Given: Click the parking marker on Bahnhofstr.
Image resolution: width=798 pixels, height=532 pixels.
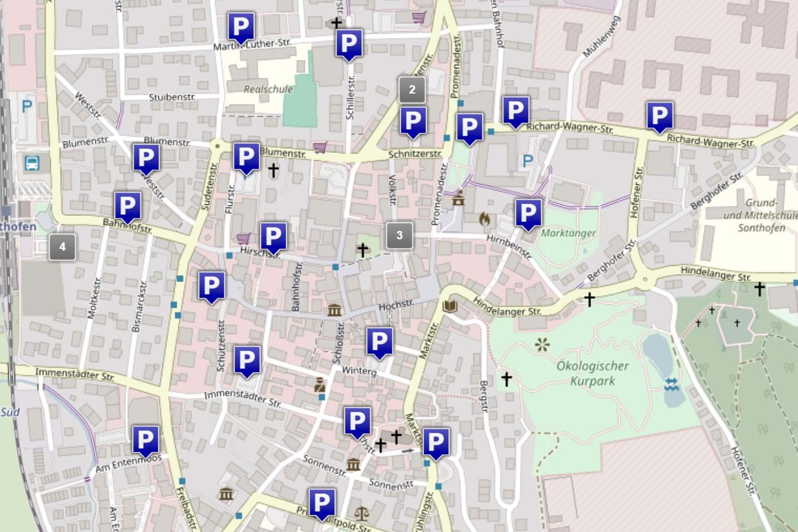Looking at the screenshot, I should [127, 207].
